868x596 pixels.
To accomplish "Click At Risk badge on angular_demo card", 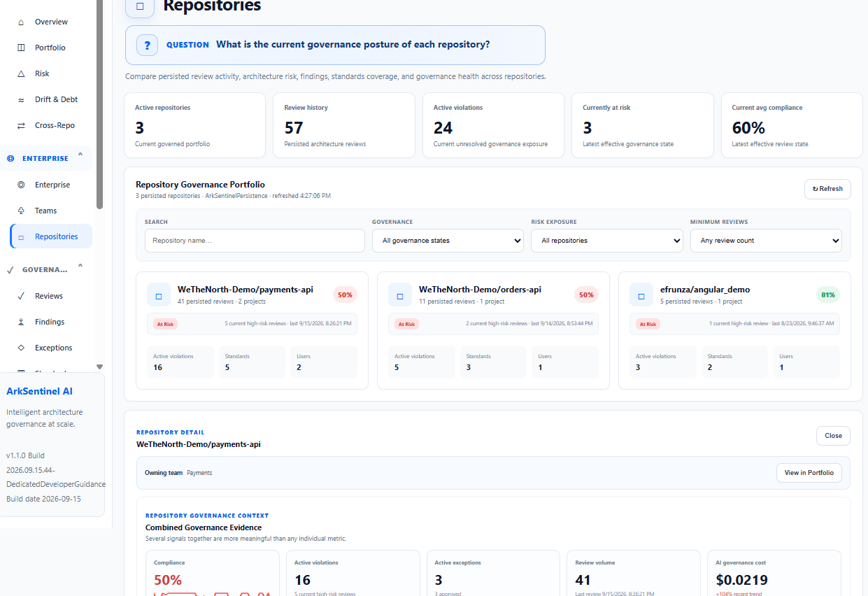I will coord(648,325).
